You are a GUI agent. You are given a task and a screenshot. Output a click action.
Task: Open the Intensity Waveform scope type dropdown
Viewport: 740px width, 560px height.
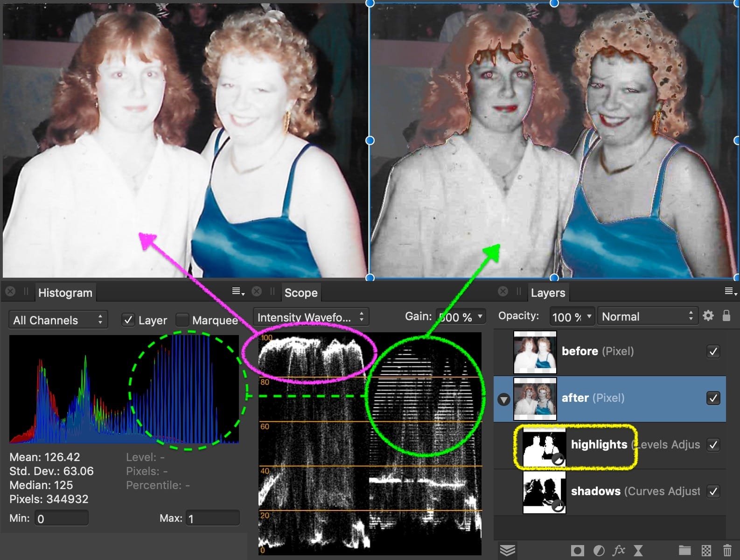[311, 317]
